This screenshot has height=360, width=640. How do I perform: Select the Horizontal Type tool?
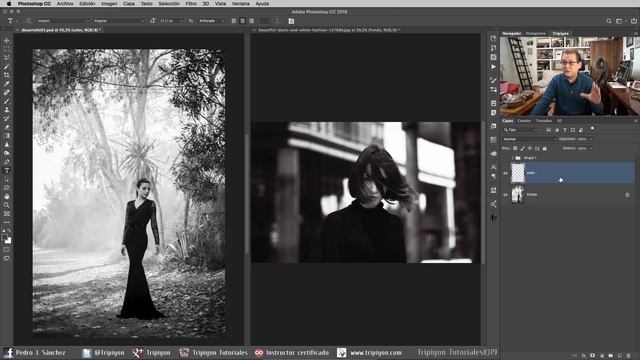click(x=7, y=171)
